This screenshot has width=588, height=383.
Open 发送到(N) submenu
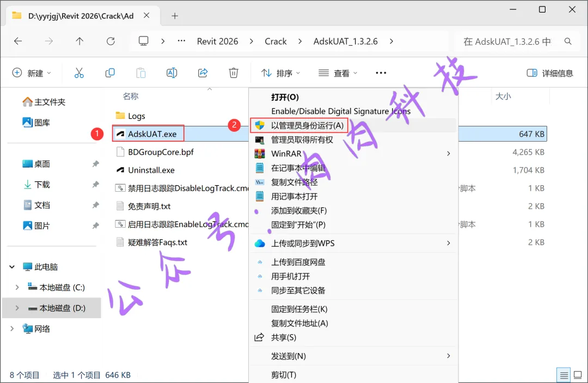(x=353, y=356)
